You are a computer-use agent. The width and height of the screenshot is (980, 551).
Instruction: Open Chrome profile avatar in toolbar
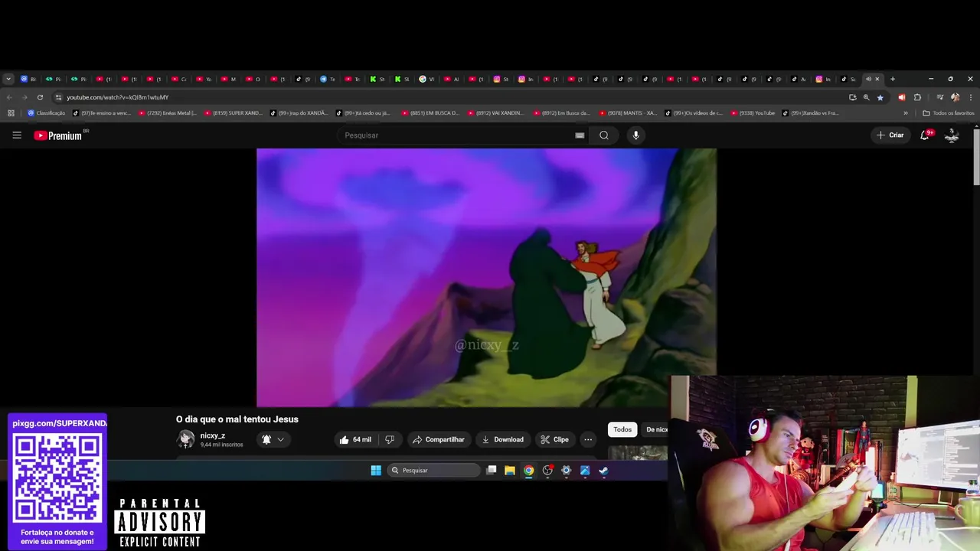[x=955, y=97]
